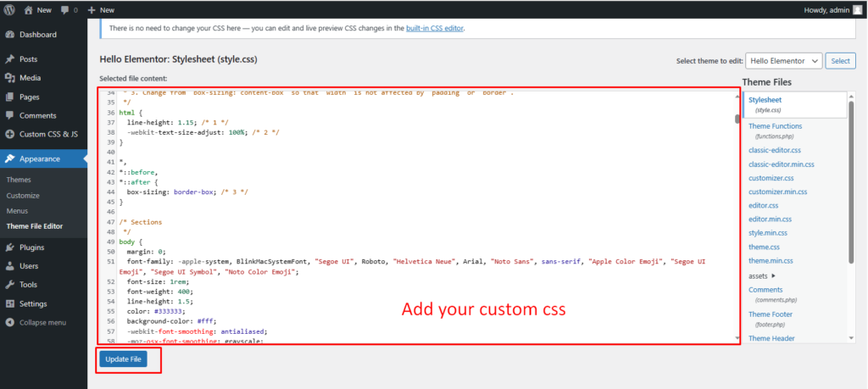Open classic-editor.min.css file
The image size is (868, 389).
coord(781,164)
